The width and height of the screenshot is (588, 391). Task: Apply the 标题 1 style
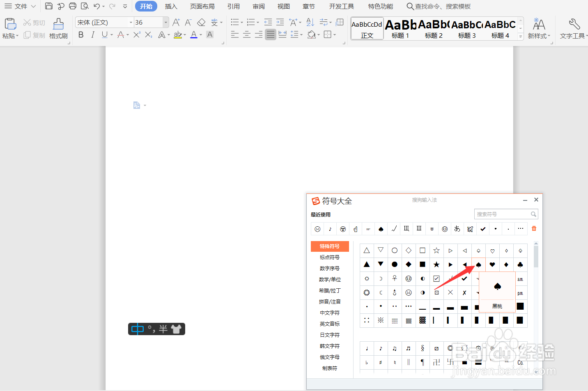pos(400,28)
